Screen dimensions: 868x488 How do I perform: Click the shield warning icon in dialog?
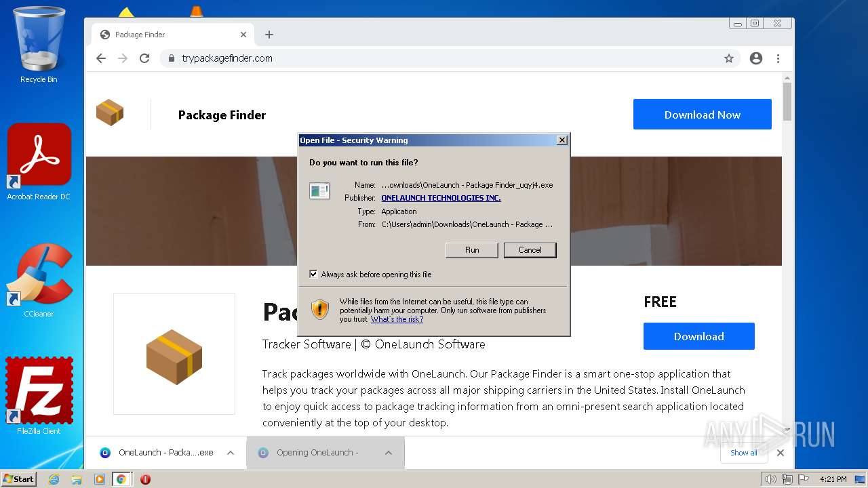click(x=320, y=310)
